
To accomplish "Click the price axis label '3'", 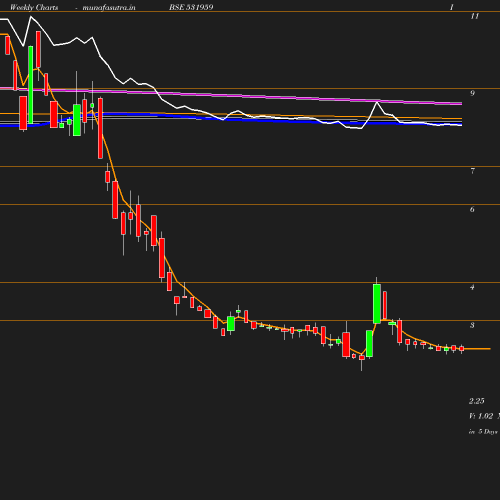I will [x=472, y=325].
